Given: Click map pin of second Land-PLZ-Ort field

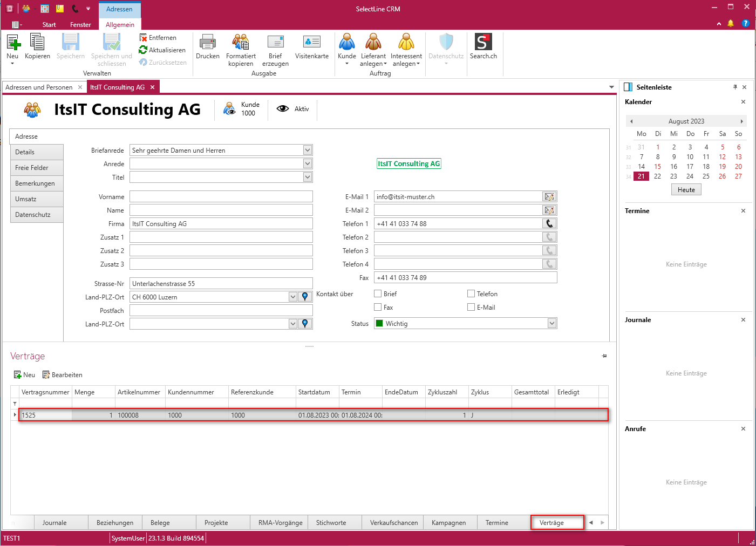Looking at the screenshot, I should (x=305, y=324).
